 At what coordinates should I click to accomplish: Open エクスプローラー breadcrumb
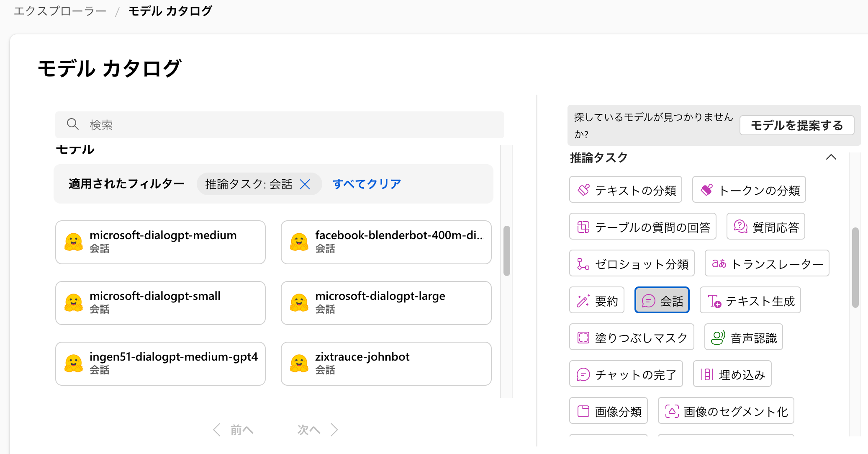(60, 11)
